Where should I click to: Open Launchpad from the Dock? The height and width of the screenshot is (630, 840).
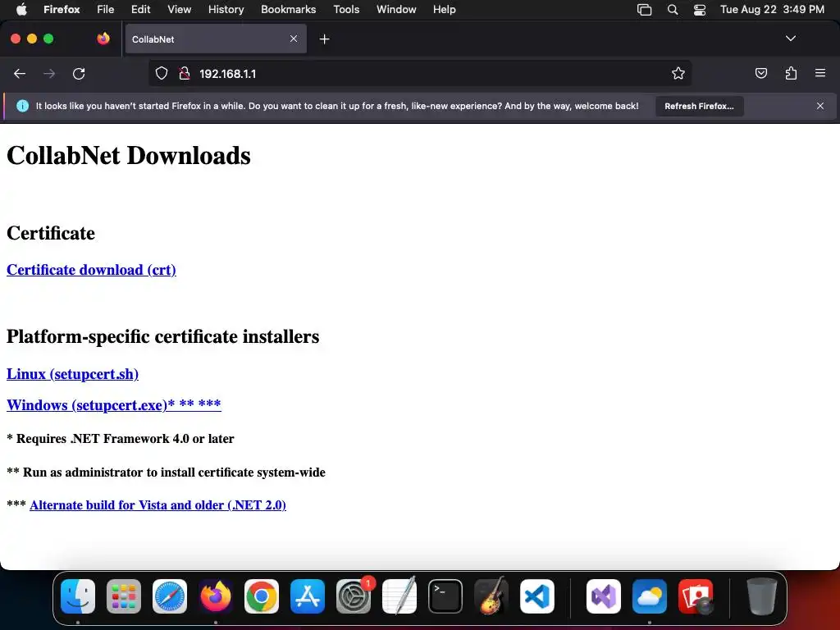point(124,596)
